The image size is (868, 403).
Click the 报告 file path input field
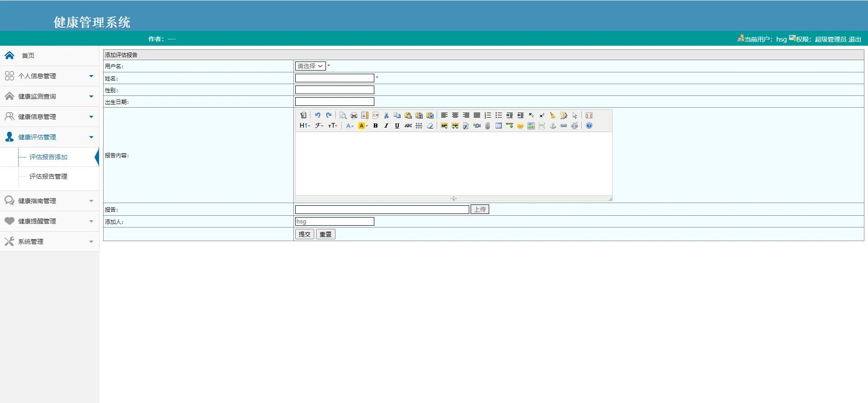pyautogui.click(x=382, y=209)
